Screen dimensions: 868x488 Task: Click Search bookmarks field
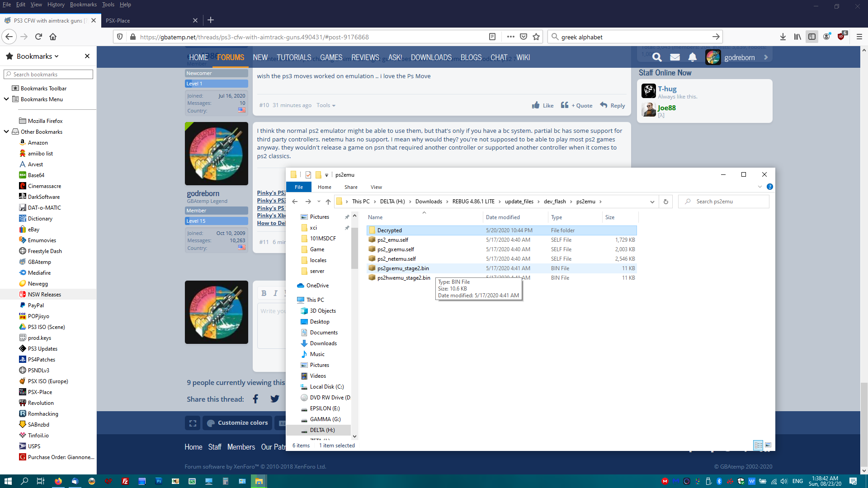pos(48,74)
